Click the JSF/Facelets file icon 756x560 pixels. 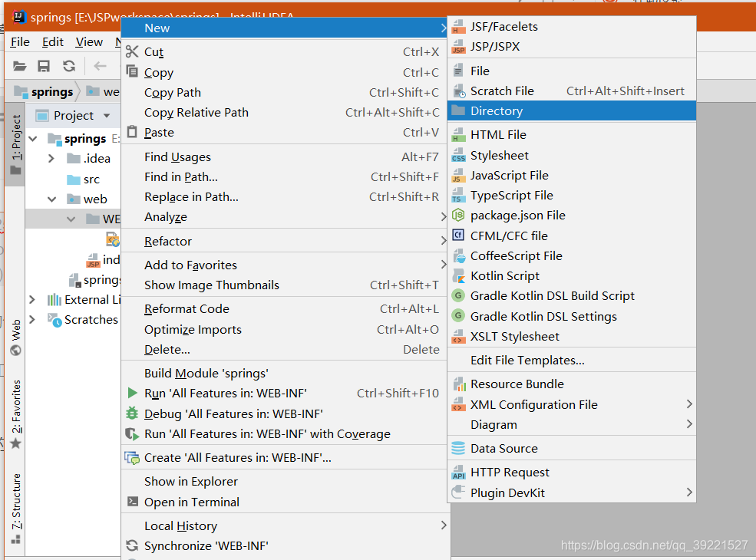click(458, 27)
